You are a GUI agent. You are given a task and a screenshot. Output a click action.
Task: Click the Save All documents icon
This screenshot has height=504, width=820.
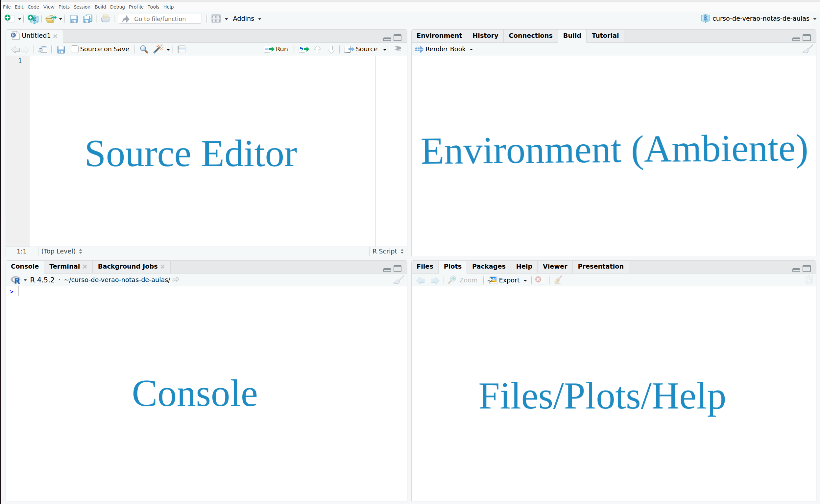pos(88,19)
